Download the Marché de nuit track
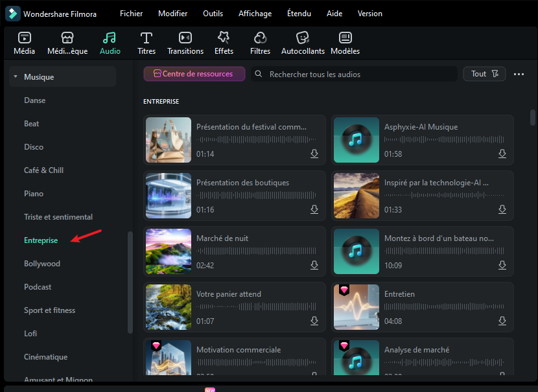This screenshot has width=538, height=392. pos(314,265)
